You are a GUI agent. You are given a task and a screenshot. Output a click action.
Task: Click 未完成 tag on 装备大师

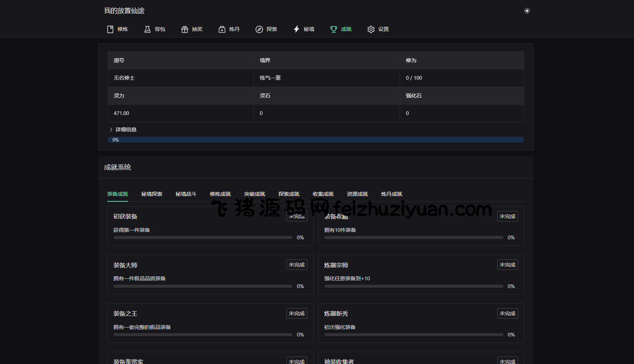pos(297,265)
